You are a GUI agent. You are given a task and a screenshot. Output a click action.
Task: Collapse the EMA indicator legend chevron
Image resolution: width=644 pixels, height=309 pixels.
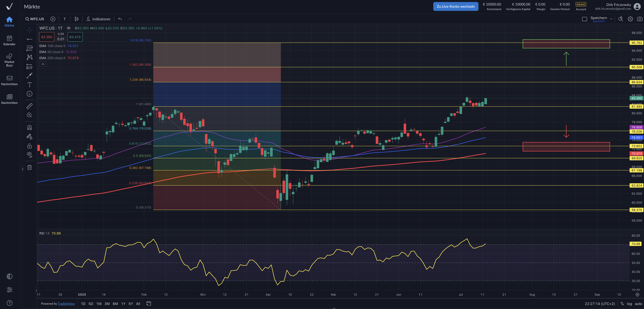[43, 64]
